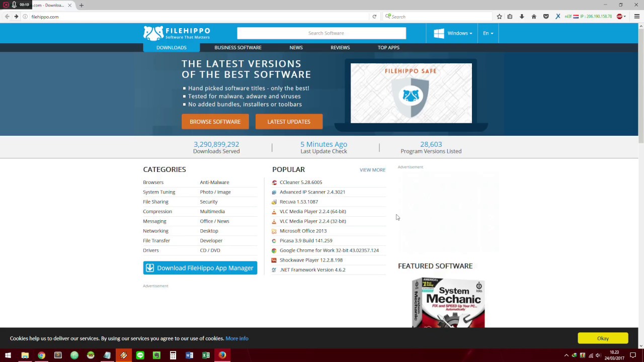This screenshot has width=644, height=362.
Task: Click the Browse Software button
Action: pos(215,122)
